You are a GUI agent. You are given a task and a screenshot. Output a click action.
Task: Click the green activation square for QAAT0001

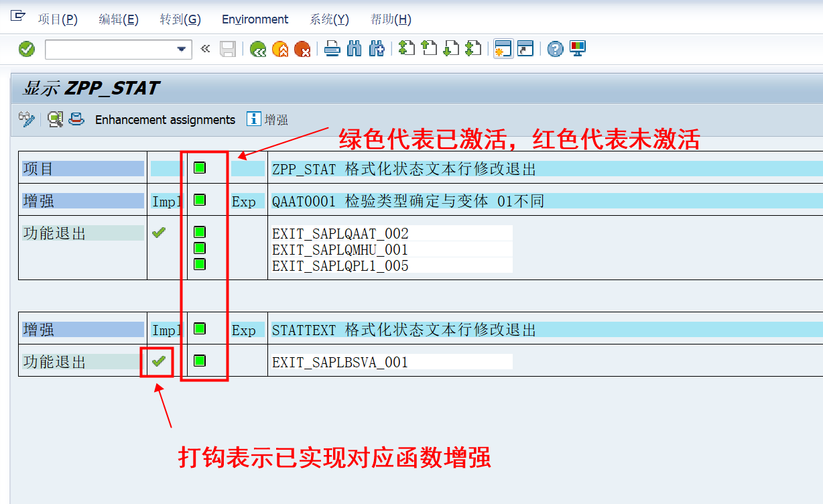(198, 200)
